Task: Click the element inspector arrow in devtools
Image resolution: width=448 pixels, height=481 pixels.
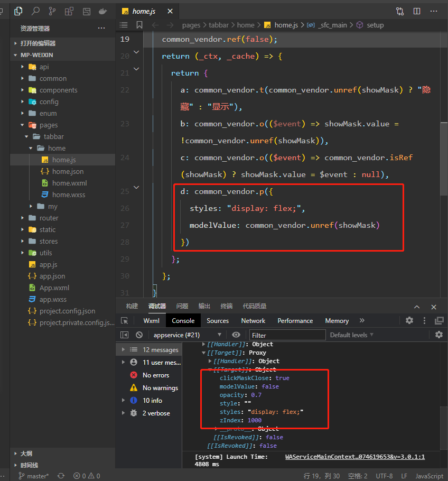Action: tap(125, 321)
